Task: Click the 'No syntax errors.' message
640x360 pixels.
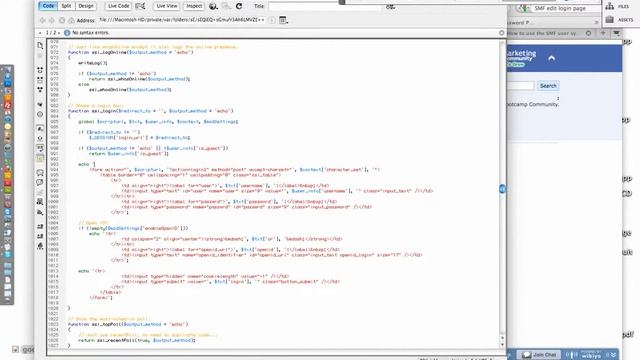Action: tap(90, 33)
